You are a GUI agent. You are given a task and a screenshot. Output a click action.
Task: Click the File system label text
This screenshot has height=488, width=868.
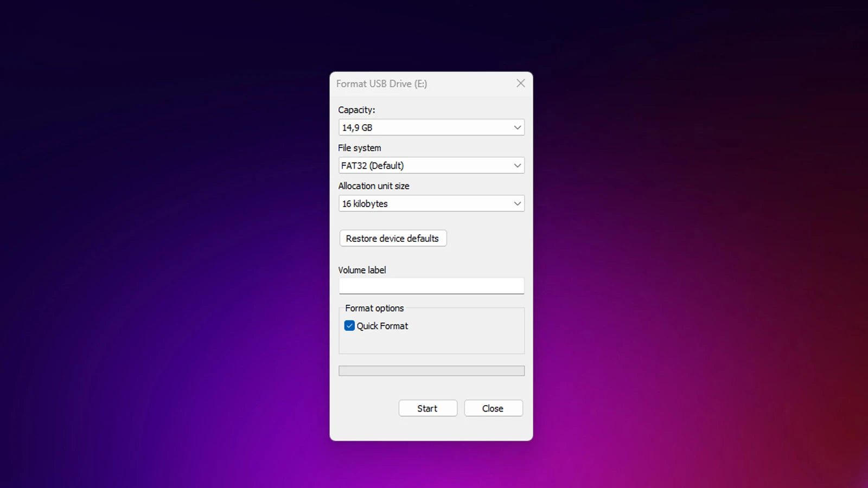(359, 148)
